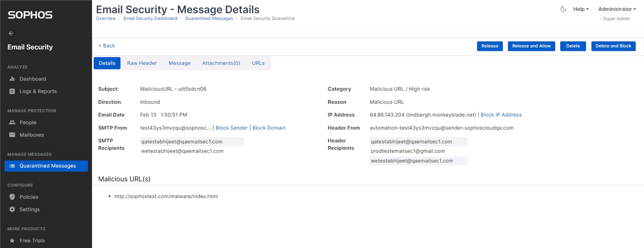Click Block Domain link
The width and height of the screenshot is (644, 248).
point(269,128)
